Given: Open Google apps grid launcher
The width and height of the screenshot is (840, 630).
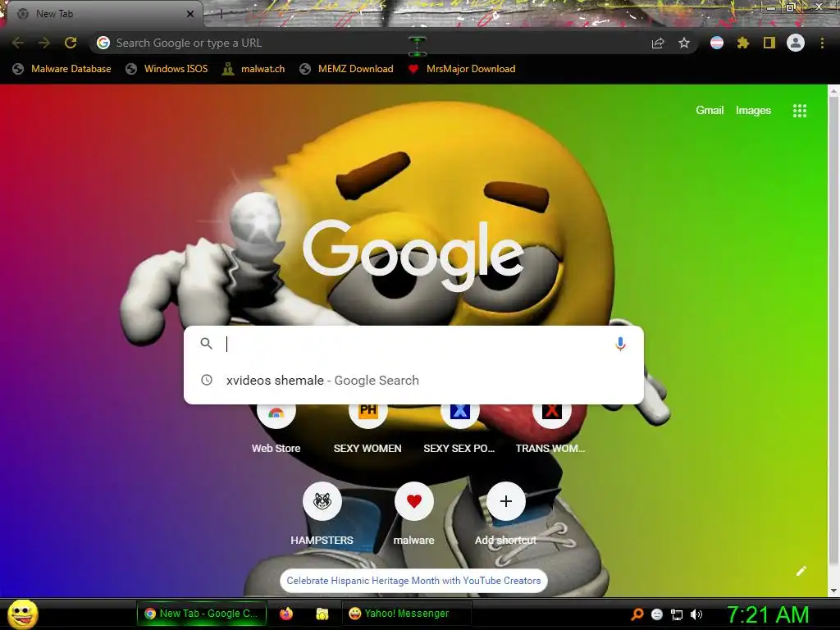Looking at the screenshot, I should 800,111.
